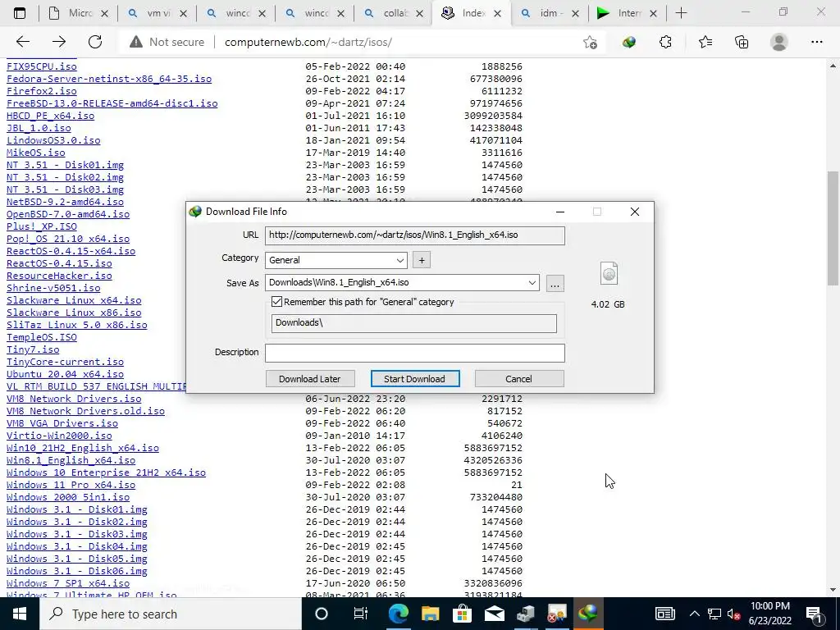Click the network tray icon

click(x=714, y=614)
